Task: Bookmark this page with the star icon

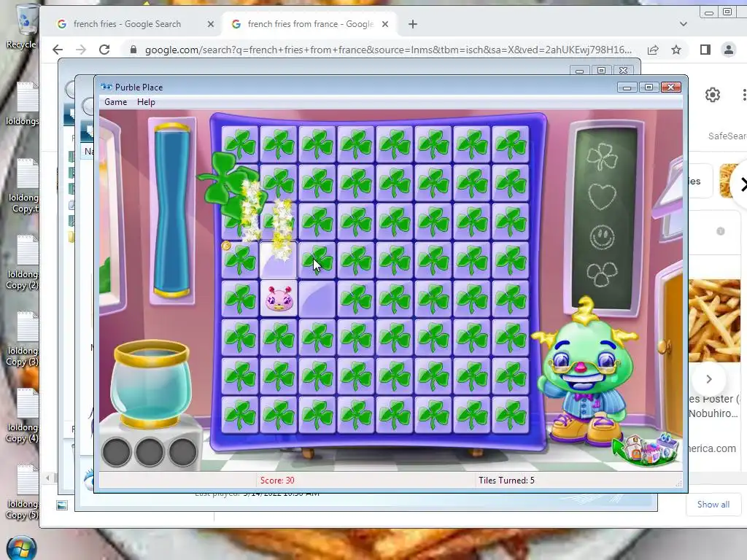Action: (676, 50)
